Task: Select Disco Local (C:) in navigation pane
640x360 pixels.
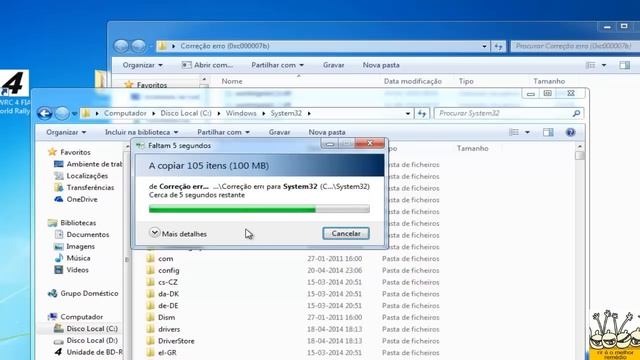Action: click(86, 329)
